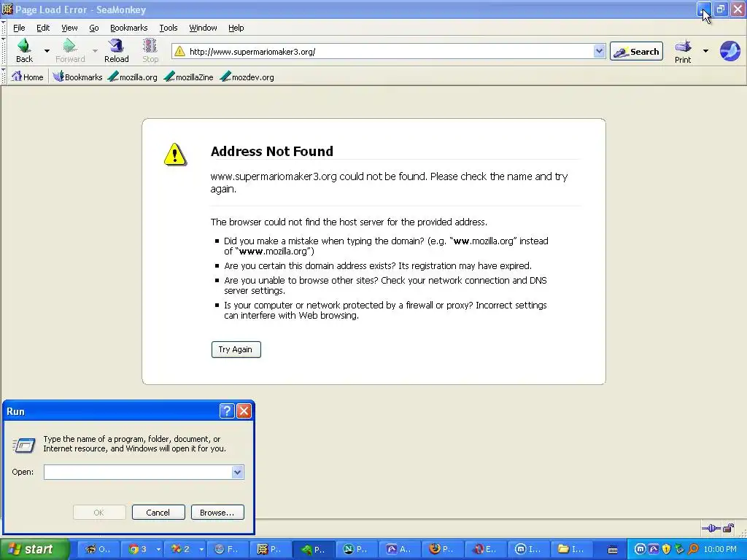Image resolution: width=747 pixels, height=560 pixels.
Task: Open Bookmarks from the personal toolbar
Action: coord(77,77)
